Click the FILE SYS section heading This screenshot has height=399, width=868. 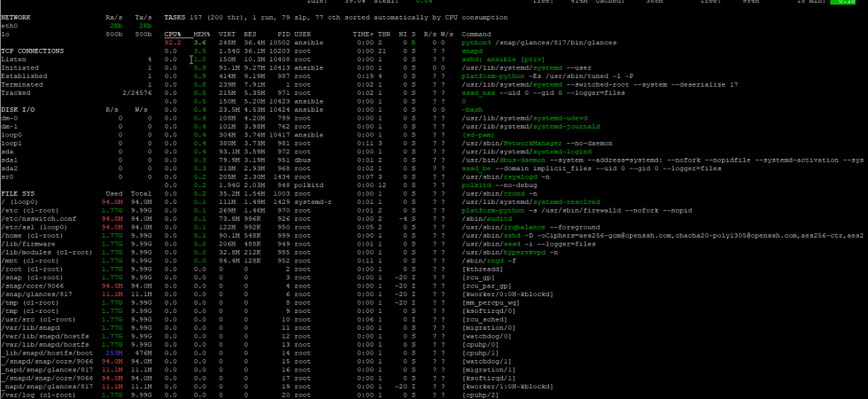(x=18, y=194)
